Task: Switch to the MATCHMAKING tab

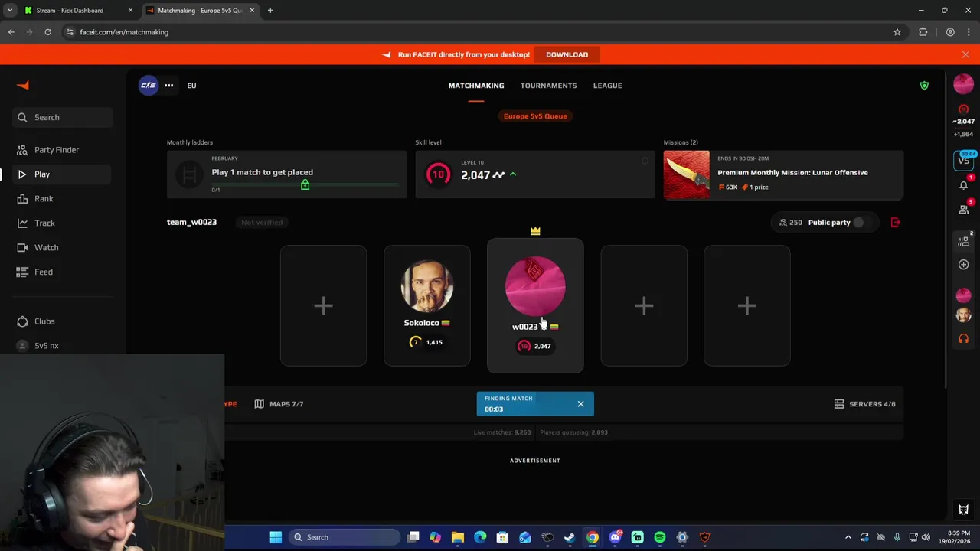Action: click(476, 86)
